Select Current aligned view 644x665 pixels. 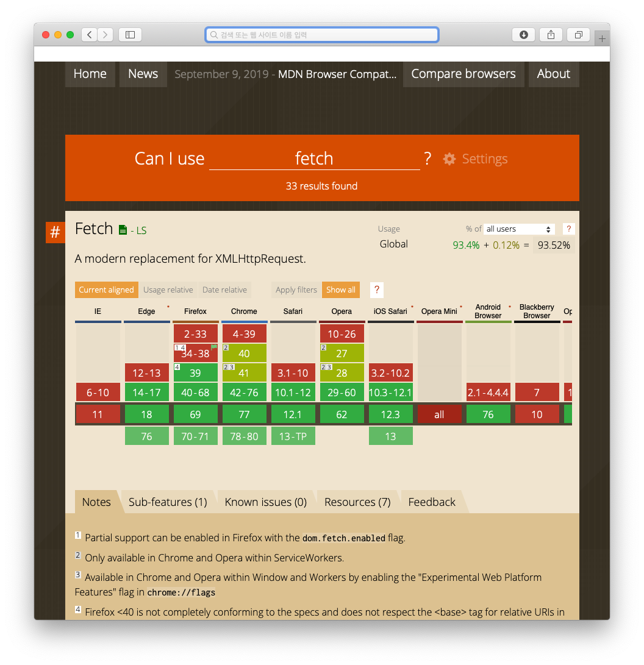[107, 290]
